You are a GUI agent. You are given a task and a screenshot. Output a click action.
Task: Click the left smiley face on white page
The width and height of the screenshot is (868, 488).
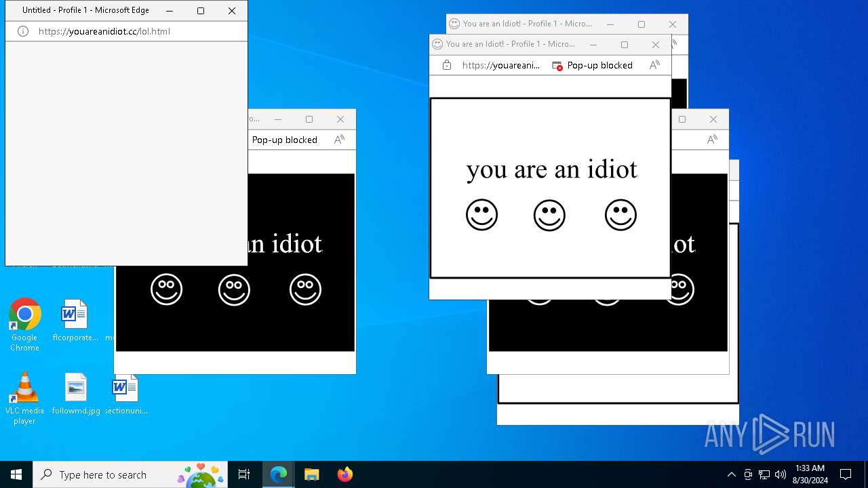click(x=482, y=215)
